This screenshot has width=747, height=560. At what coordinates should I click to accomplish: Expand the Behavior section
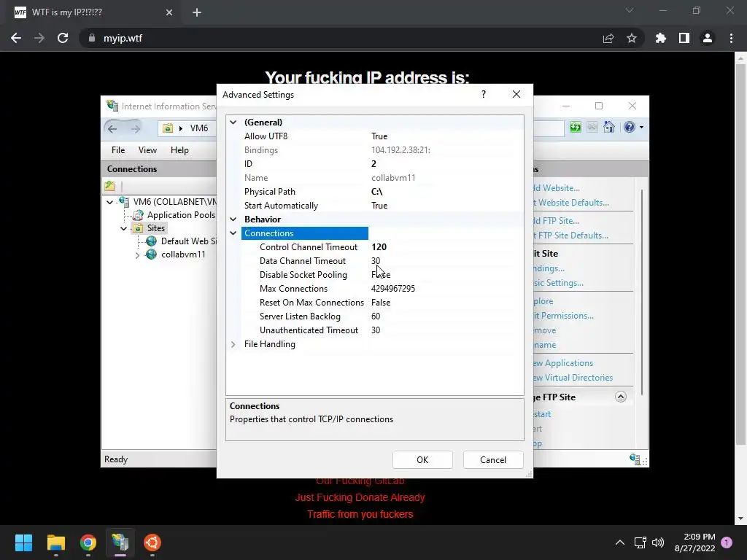click(233, 219)
